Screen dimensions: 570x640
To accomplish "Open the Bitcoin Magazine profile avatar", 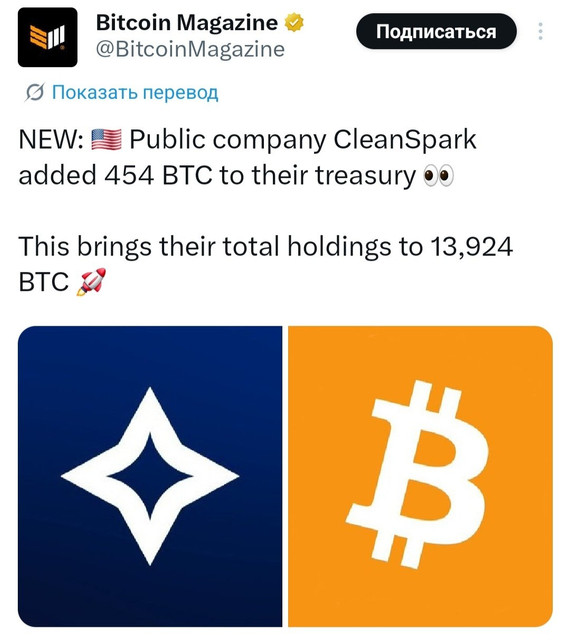I will (x=47, y=37).
